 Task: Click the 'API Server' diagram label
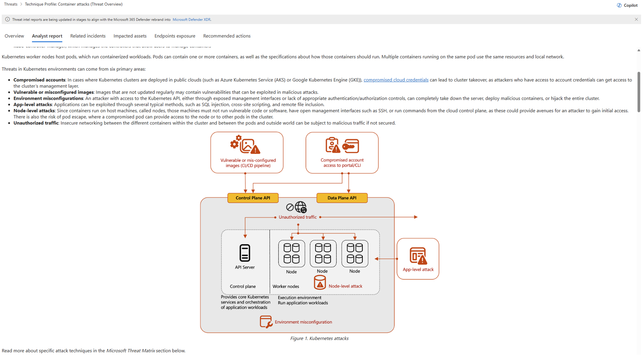point(245,267)
